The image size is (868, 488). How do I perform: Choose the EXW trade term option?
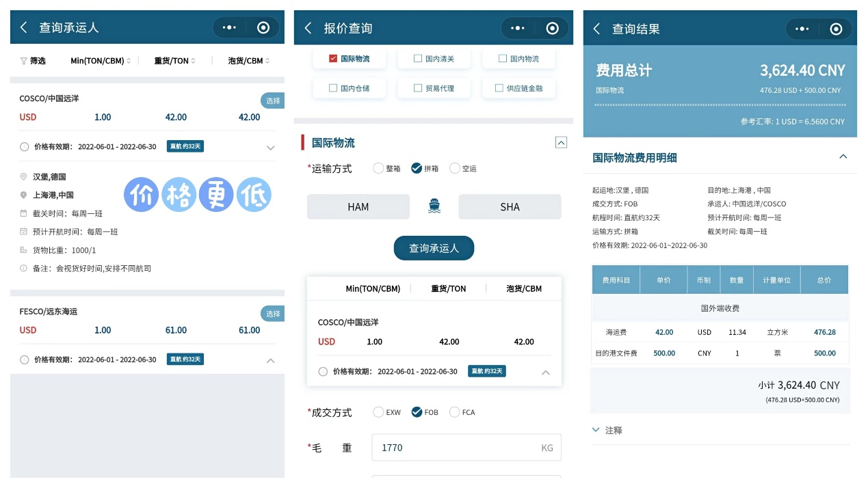point(378,412)
